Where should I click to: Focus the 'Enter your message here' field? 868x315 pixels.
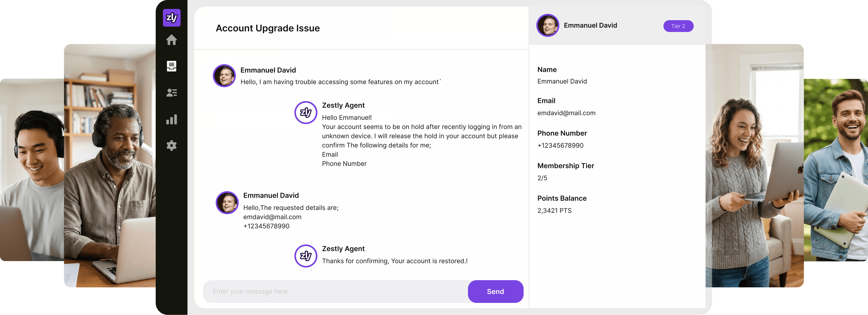pyautogui.click(x=335, y=291)
